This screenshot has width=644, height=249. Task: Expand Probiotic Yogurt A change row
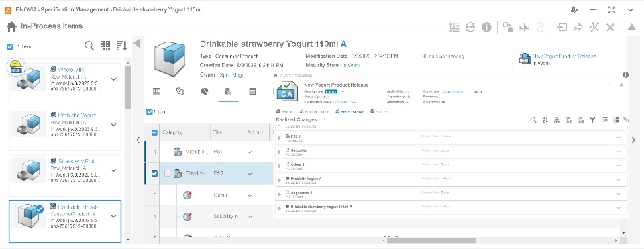tap(280, 179)
